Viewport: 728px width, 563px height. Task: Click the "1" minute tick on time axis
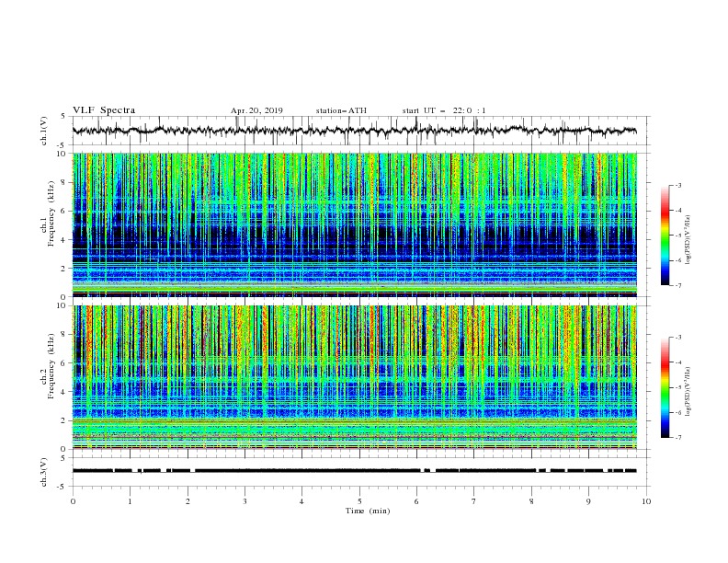tap(130, 501)
